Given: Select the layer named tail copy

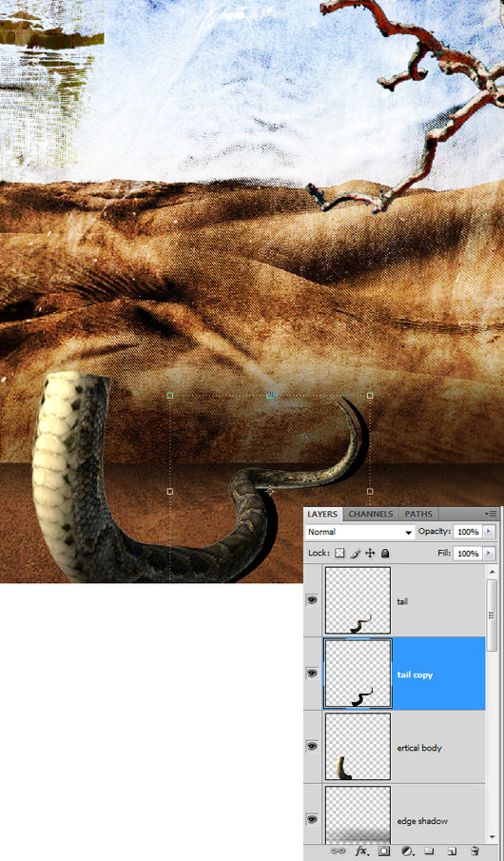Looking at the screenshot, I should [x=415, y=675].
